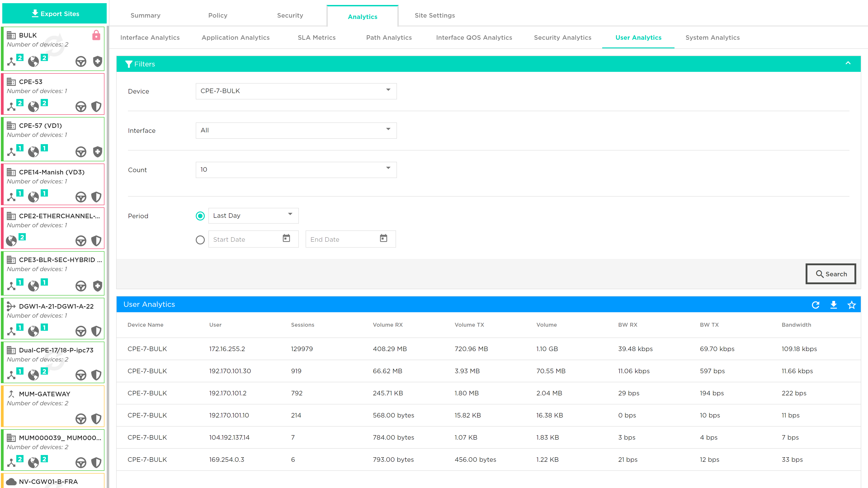Viewport: 868px width, 488px height.
Task: Download the User Analytics table data
Action: point(834,305)
